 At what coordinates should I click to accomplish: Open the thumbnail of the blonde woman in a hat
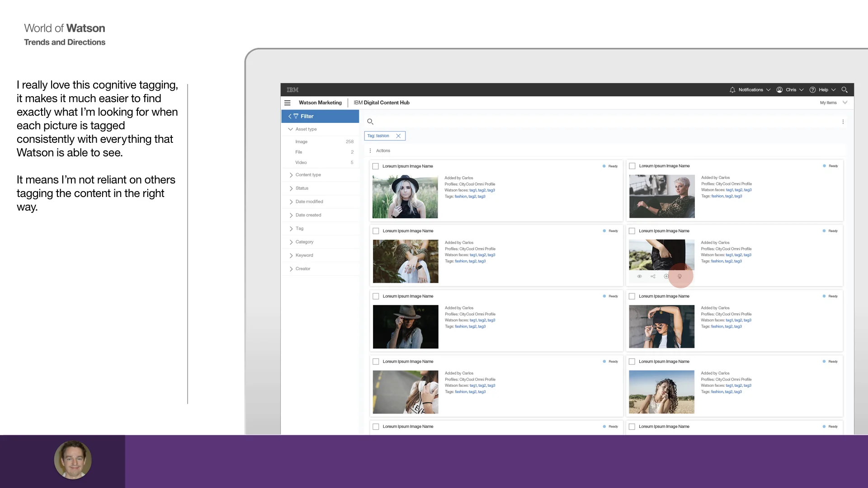(405, 197)
